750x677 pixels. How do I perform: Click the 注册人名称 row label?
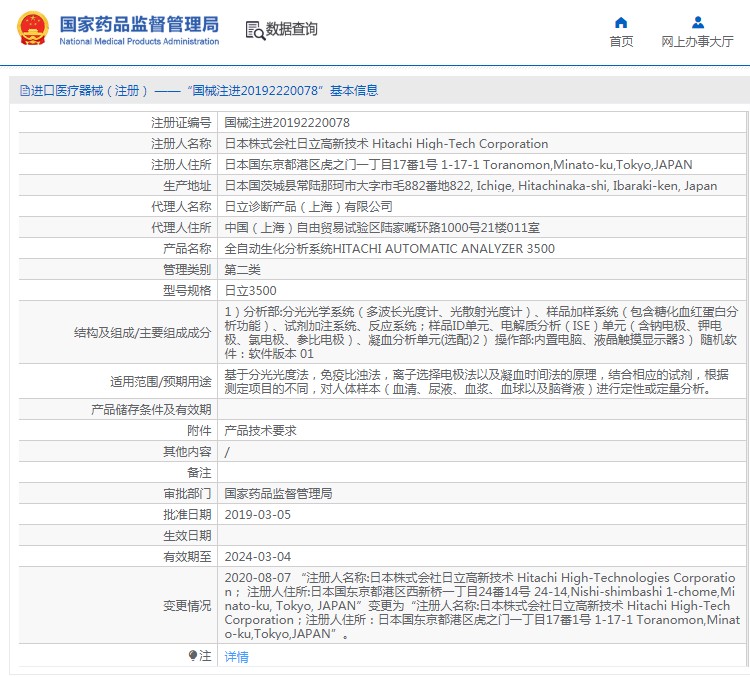point(181,144)
